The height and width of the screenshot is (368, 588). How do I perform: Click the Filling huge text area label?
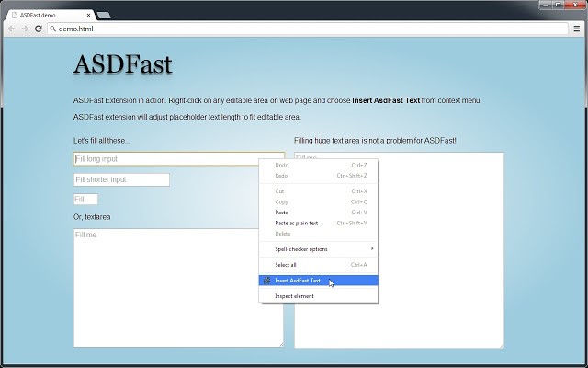(x=375, y=141)
